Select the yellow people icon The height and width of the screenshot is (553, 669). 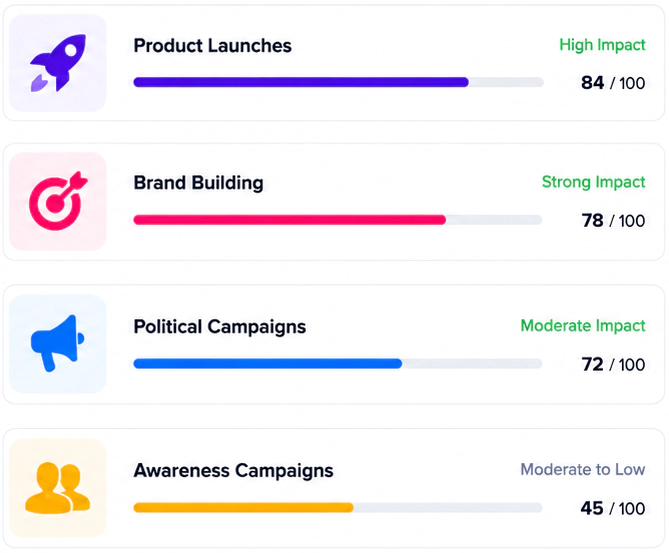coord(58,487)
